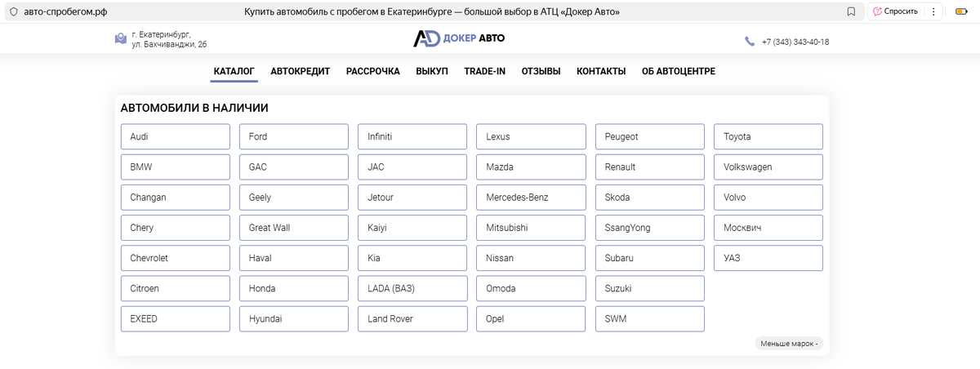Select the Ford brand
This screenshot has height=369, width=980.
(x=294, y=136)
